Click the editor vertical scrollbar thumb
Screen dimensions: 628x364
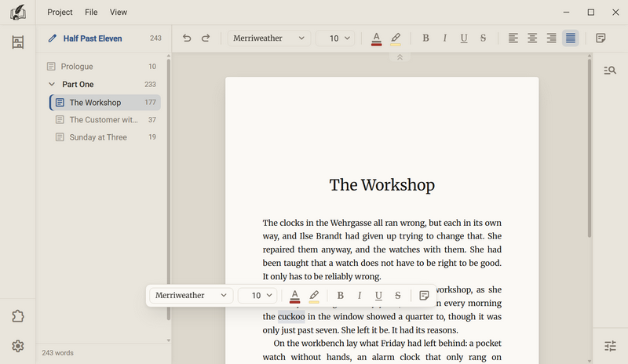[x=590, y=148]
